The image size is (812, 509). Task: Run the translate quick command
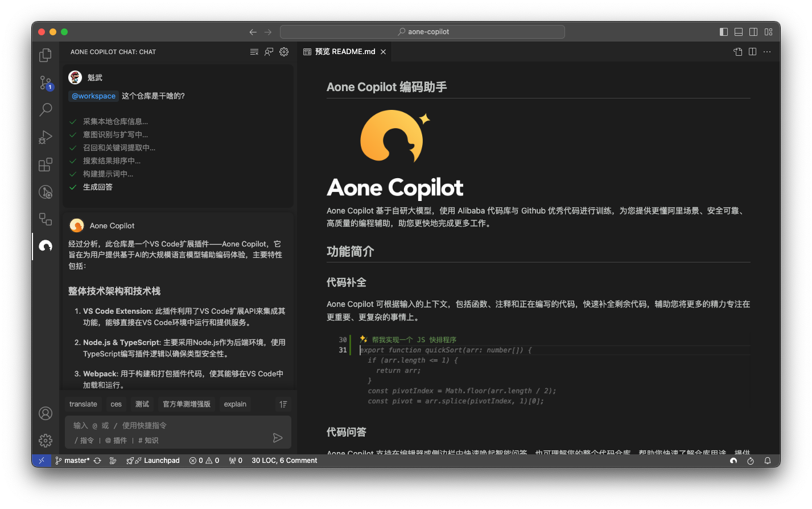[x=83, y=404]
